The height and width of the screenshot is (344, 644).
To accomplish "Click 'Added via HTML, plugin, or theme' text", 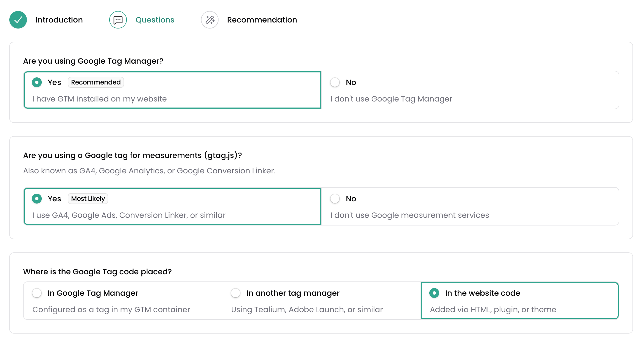I will (x=493, y=309).
